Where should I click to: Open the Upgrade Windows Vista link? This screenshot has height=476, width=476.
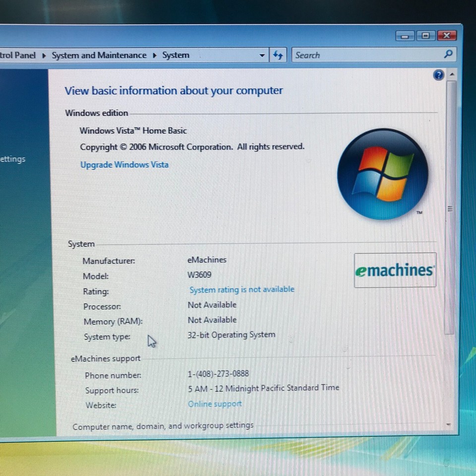124,164
